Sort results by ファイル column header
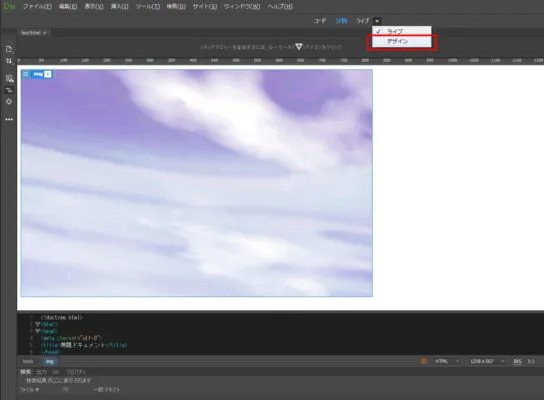Screen dimensions: 544x400 (29, 389)
